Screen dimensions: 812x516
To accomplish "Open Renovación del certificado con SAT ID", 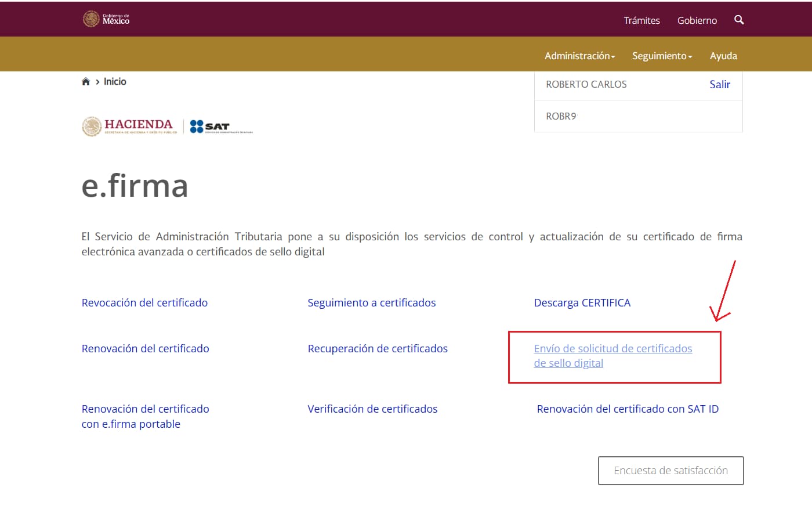I will [628, 409].
